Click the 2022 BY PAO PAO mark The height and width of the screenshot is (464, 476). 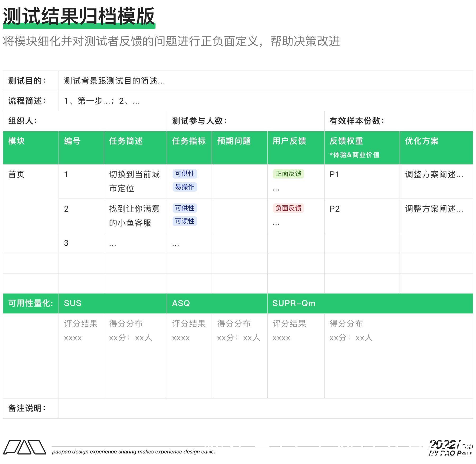451,448
